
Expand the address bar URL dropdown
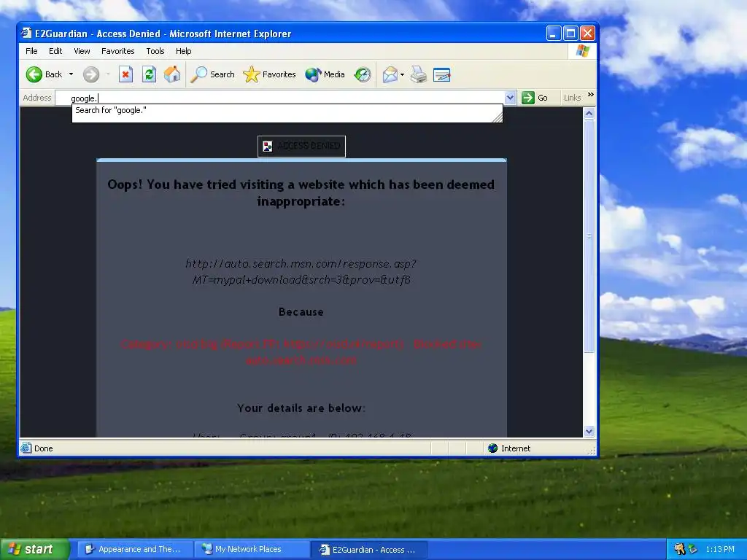(510, 98)
